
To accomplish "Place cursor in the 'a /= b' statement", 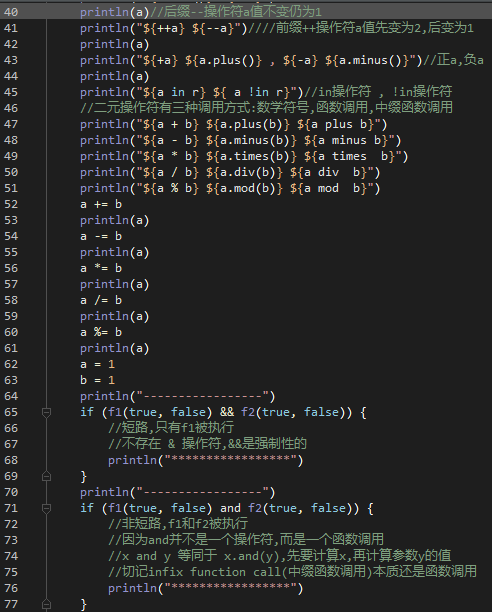I will tap(101, 300).
